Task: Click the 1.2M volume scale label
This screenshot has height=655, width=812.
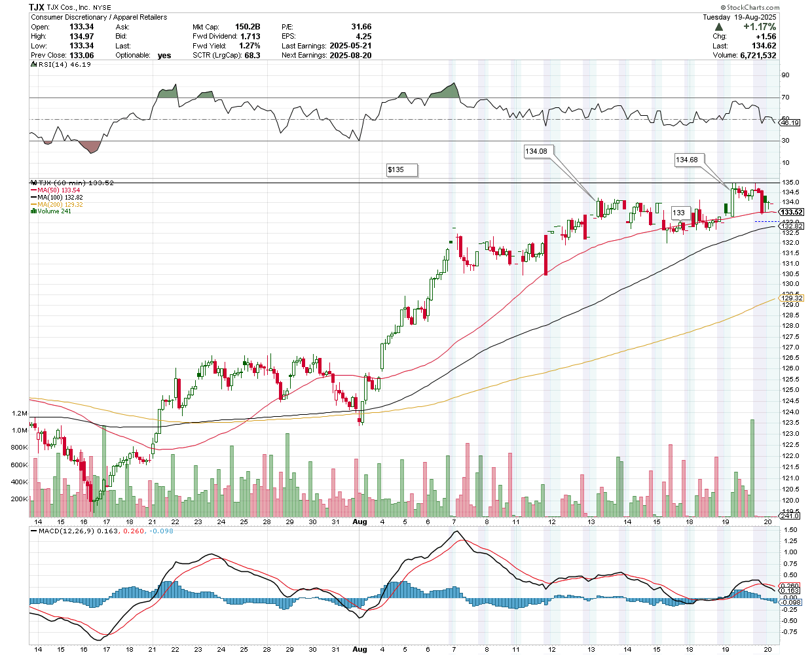Action: click(20, 414)
